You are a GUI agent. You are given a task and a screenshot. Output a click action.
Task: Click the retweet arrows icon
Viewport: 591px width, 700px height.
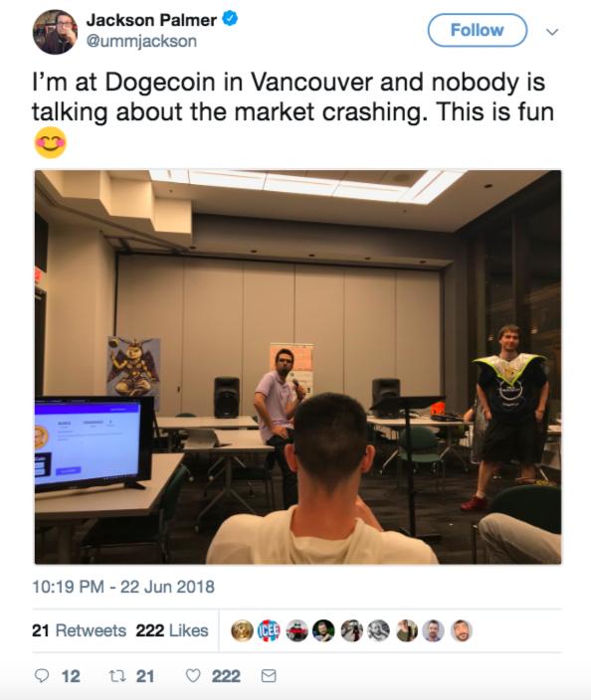point(117,676)
